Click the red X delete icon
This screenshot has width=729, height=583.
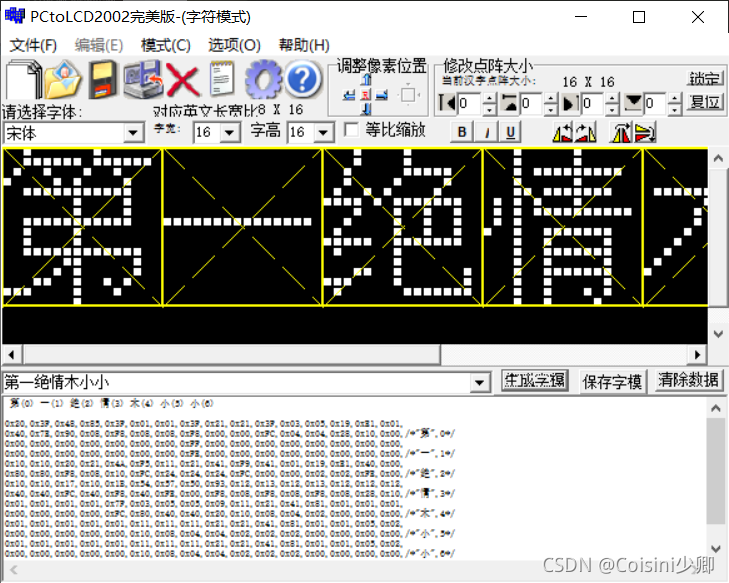click(183, 80)
